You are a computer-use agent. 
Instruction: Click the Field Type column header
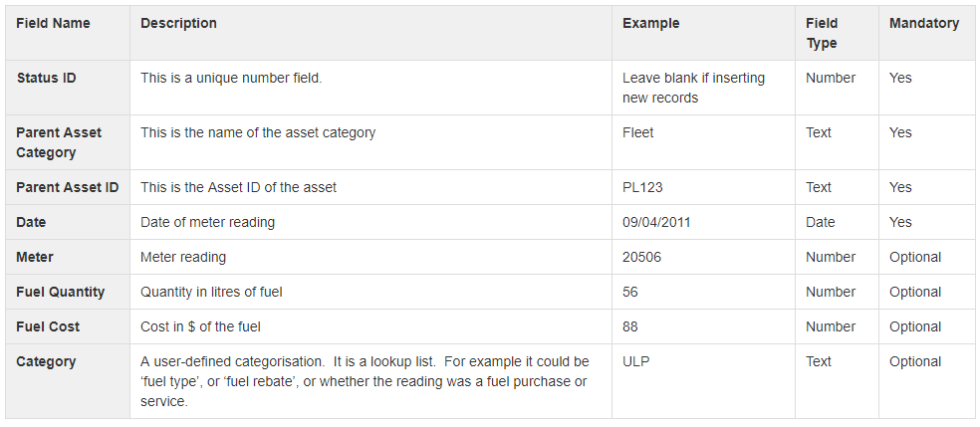(822, 33)
